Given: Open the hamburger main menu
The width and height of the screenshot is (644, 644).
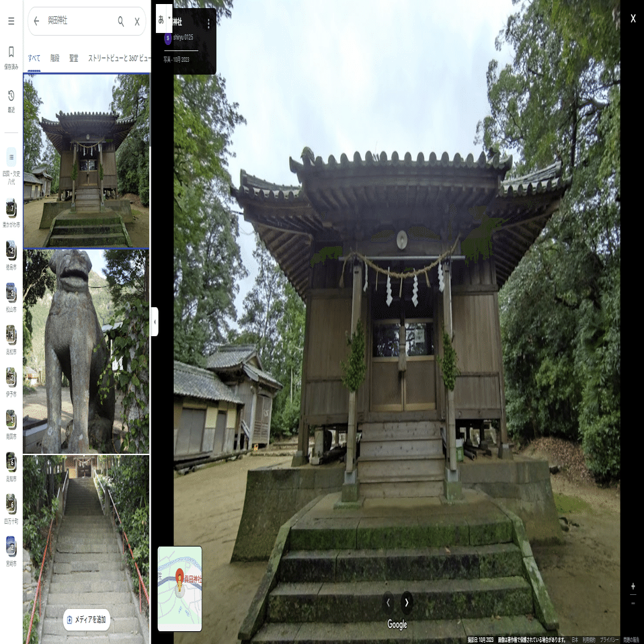Looking at the screenshot, I should [11, 21].
